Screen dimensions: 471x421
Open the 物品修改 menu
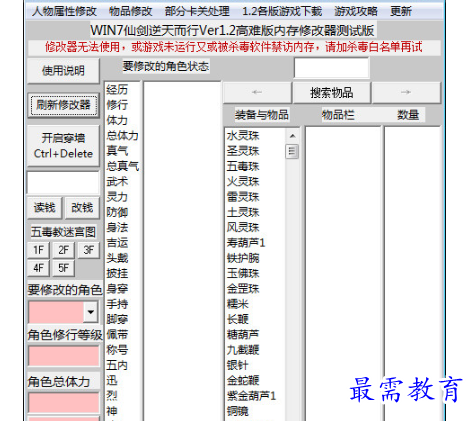click(130, 12)
